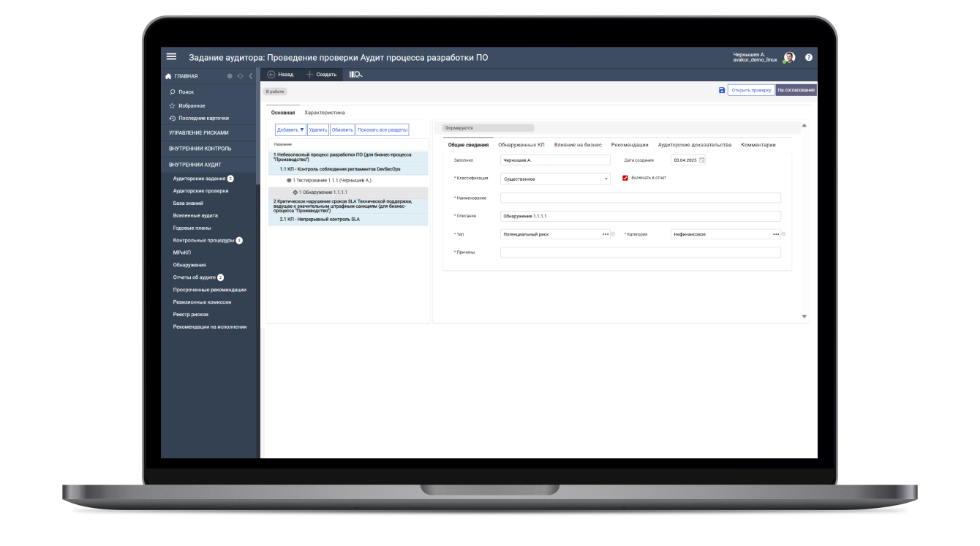This screenshot has width=980, height=546.
Task: Open help via the question mark icon
Action: 809,57
